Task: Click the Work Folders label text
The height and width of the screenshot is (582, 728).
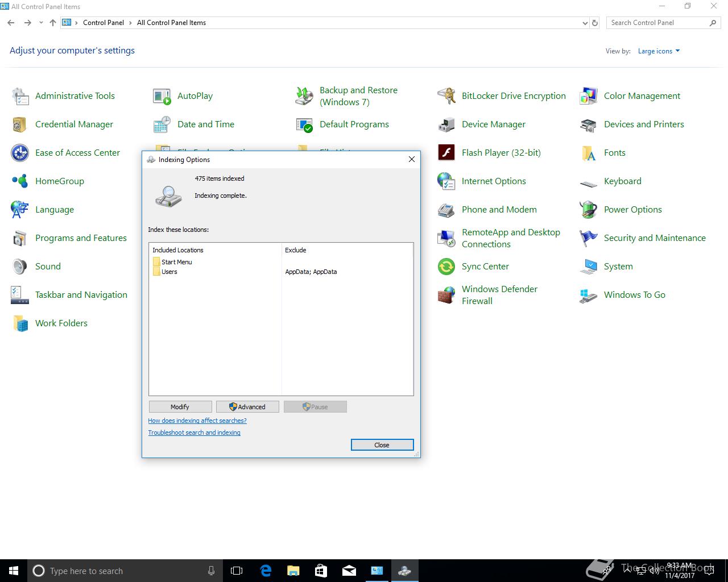Action: 61,323
